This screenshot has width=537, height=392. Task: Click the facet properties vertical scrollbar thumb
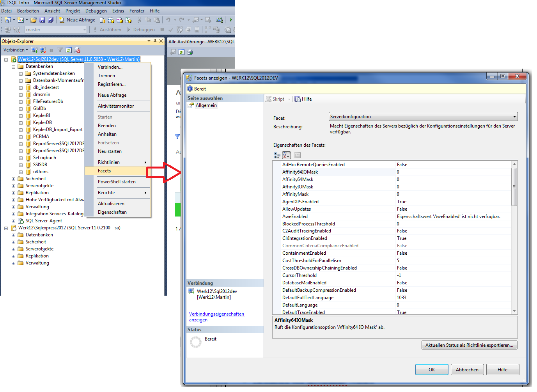tap(514, 187)
